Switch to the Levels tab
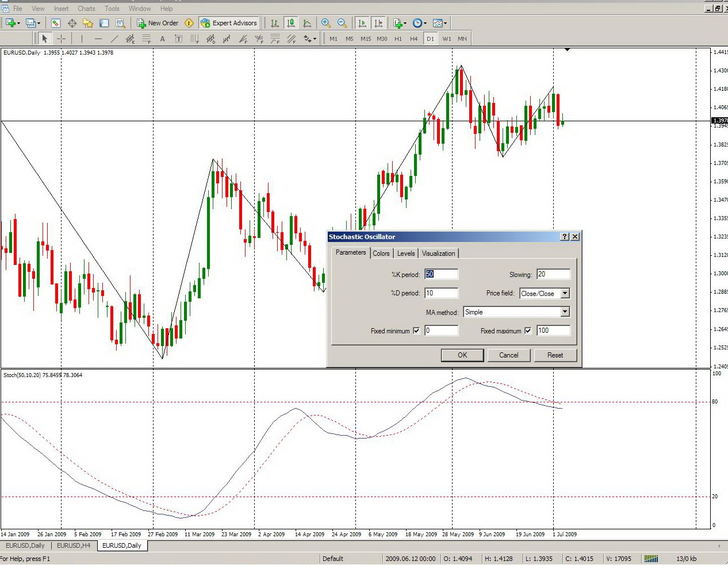 point(406,253)
